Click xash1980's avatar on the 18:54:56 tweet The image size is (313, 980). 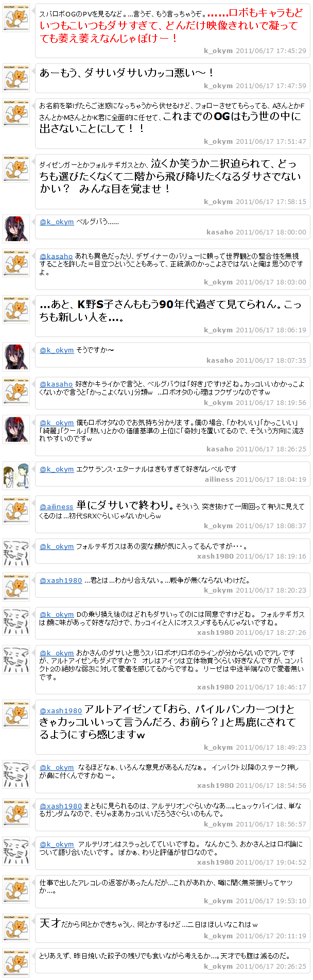[16, 774]
